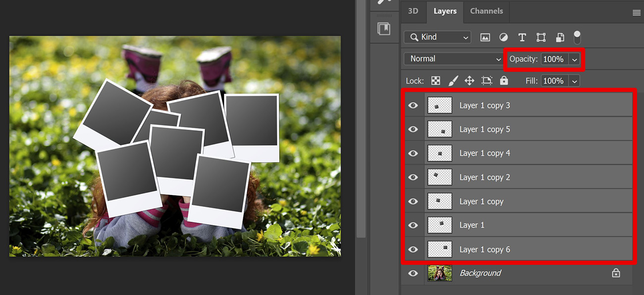Open the Fill percentage dropdown
The image size is (644, 295).
click(574, 80)
